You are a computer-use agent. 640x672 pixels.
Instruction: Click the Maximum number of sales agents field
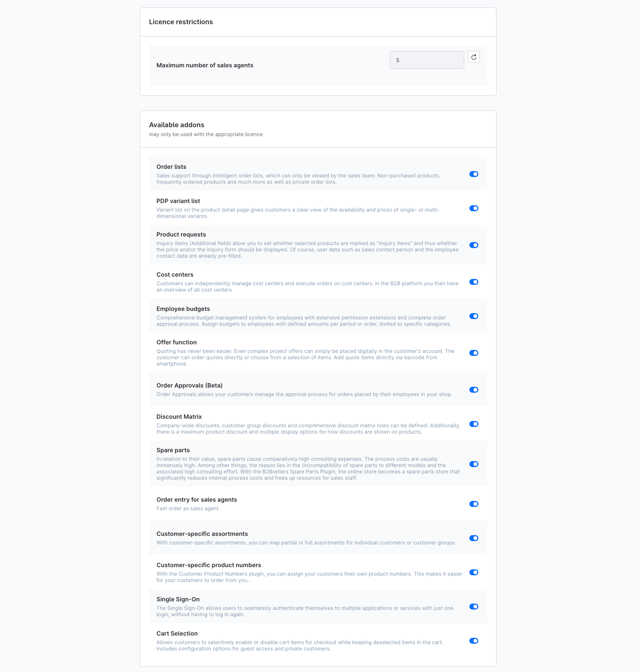point(427,60)
